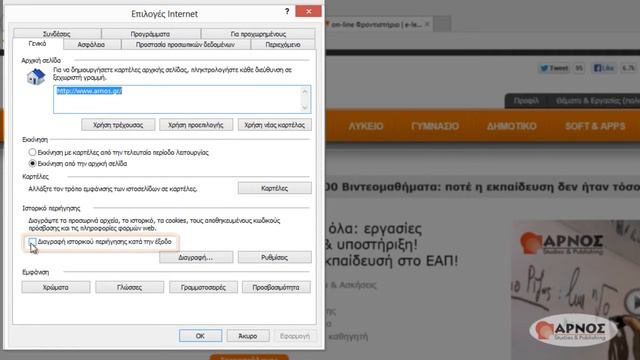This screenshot has height=360, width=640.
Task: Select start with tabs from last session
Action: coord(32,152)
